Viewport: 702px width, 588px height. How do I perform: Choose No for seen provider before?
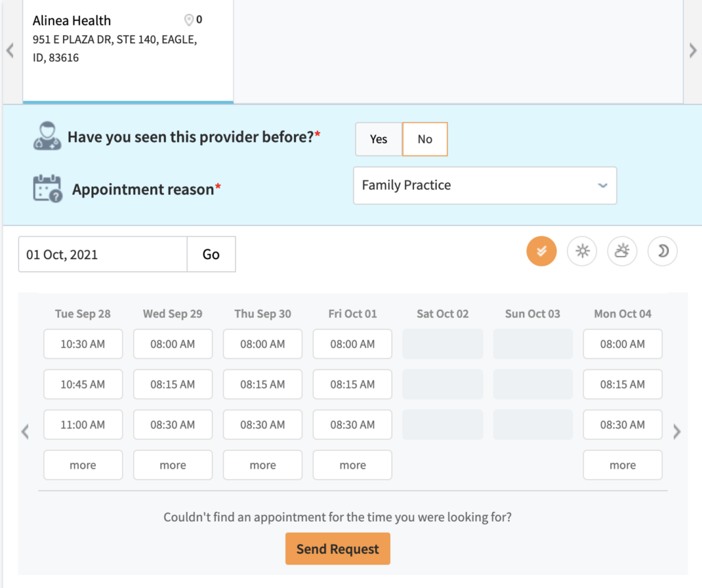click(x=425, y=139)
